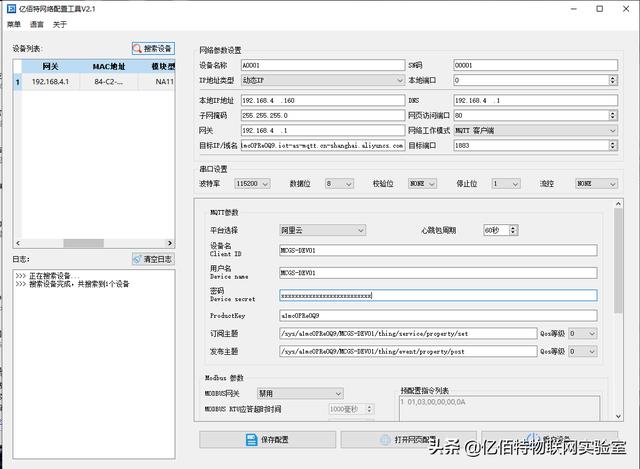Image resolution: width=640 pixels, height=469 pixels.
Task: Click the SN码 input field
Action: pos(536,65)
